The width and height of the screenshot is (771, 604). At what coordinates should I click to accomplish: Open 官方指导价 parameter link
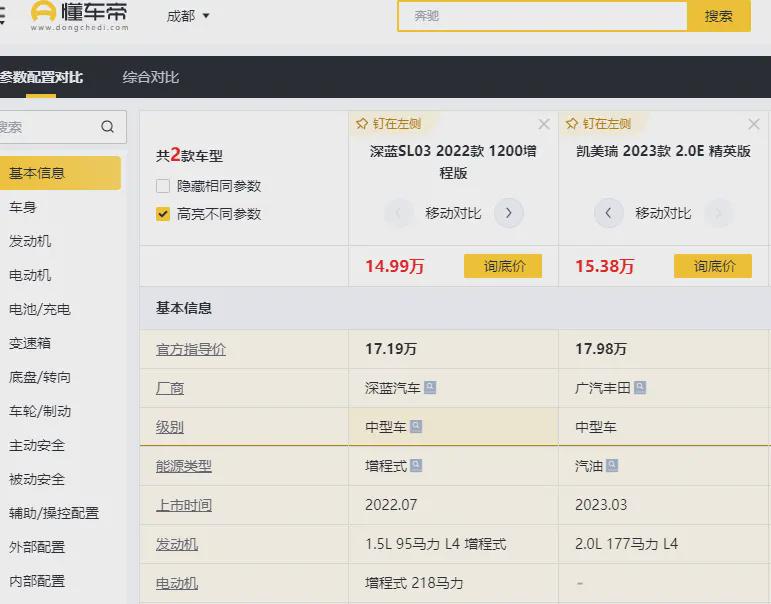pyautogui.click(x=191, y=350)
